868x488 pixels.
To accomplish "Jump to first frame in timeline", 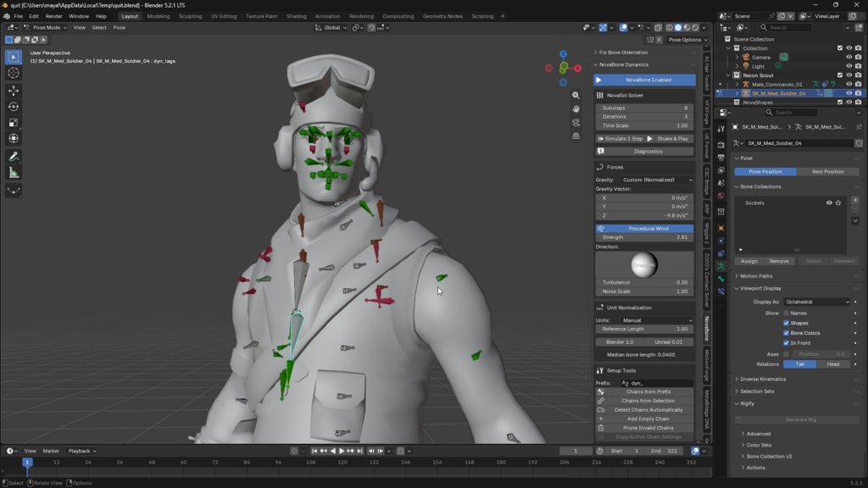I will click(314, 451).
